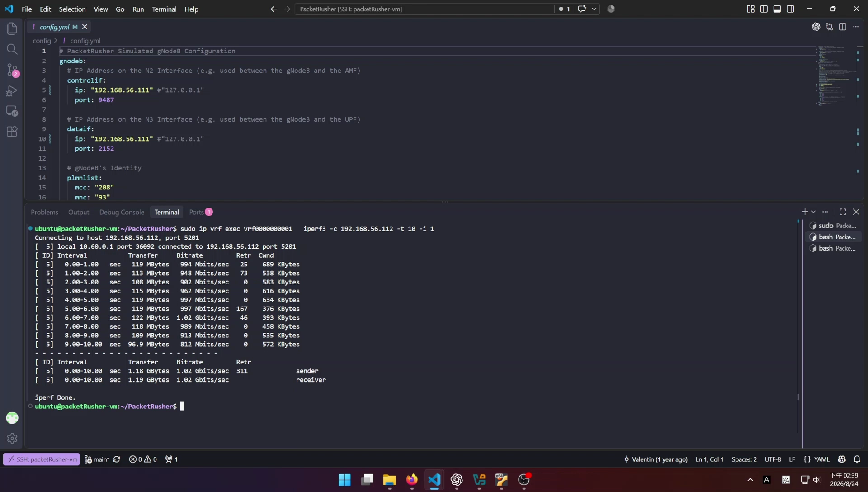Open terminal panel More Actions ellipsis
Screen dimensions: 868x492
tap(825, 212)
